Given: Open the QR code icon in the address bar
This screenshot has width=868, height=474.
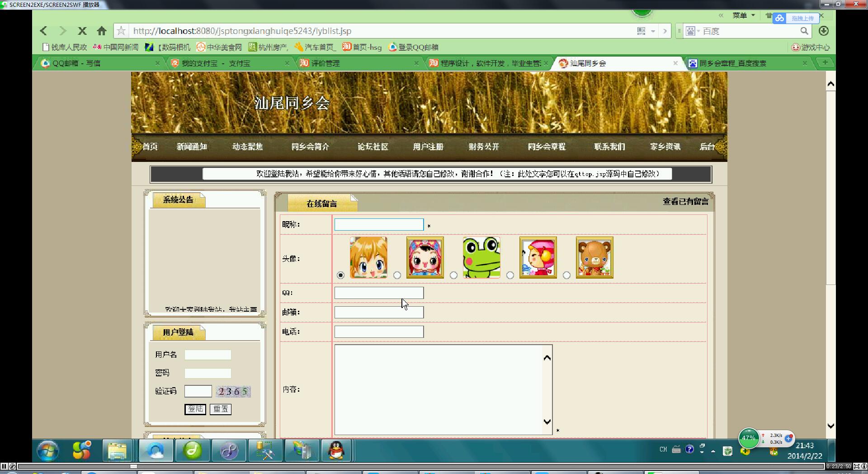Looking at the screenshot, I should point(641,31).
